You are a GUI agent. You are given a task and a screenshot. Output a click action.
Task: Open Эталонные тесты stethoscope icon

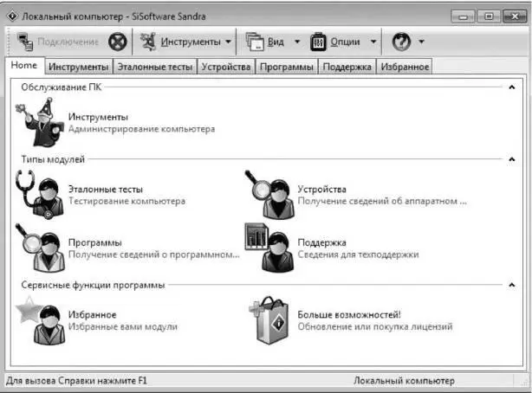40,194
